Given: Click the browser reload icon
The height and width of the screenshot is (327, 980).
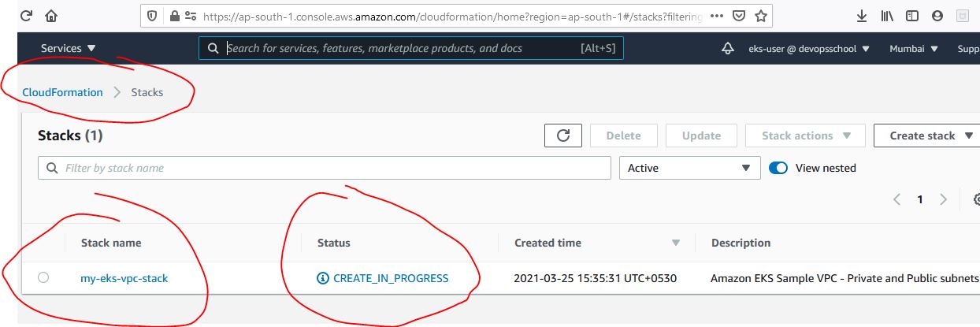Looking at the screenshot, I should [x=25, y=16].
